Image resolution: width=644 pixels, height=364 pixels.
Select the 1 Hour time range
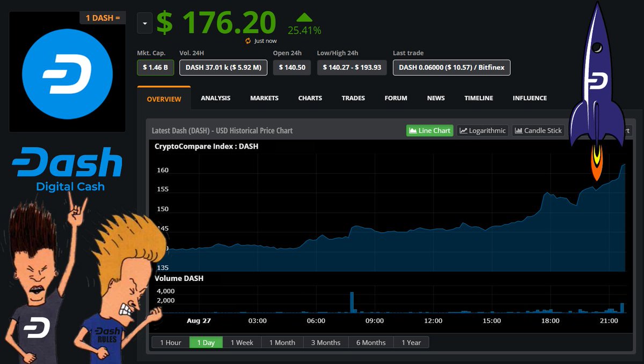tap(171, 342)
